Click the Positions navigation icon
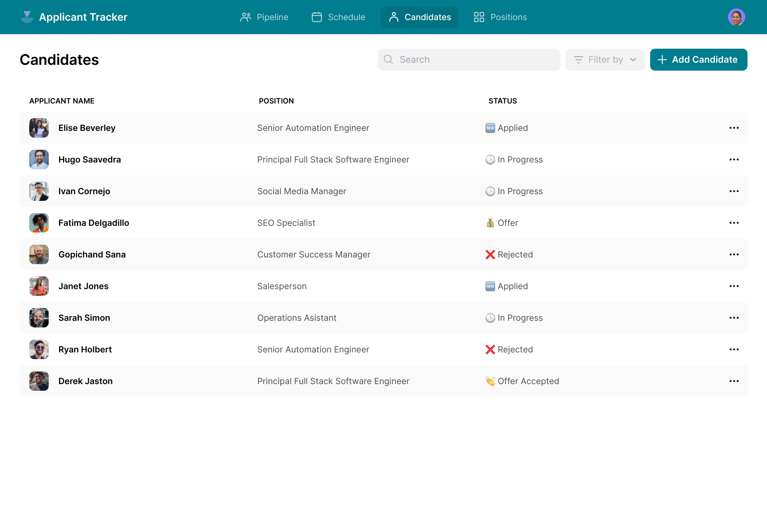The width and height of the screenshot is (767, 532). tap(478, 17)
